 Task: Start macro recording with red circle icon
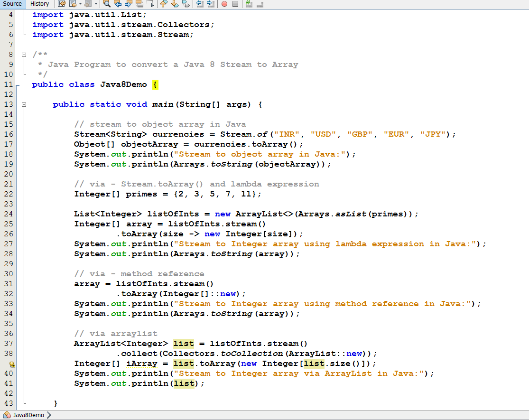tap(224, 4)
